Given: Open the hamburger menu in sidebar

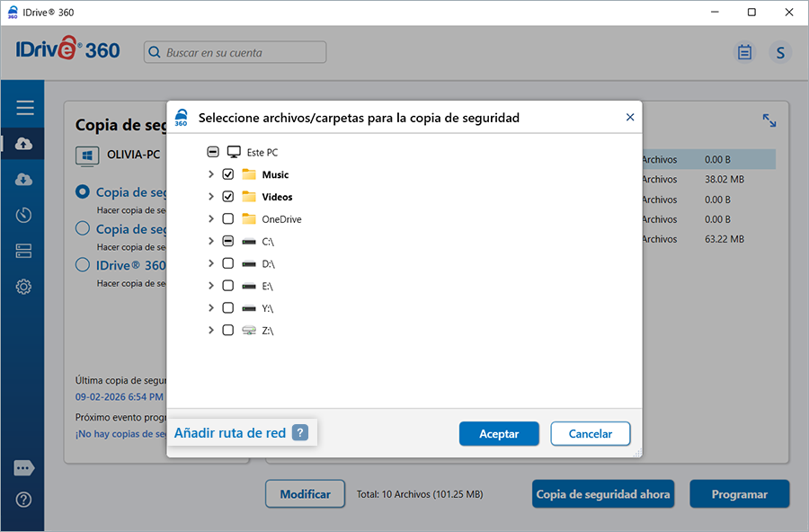Looking at the screenshot, I should click(x=25, y=108).
